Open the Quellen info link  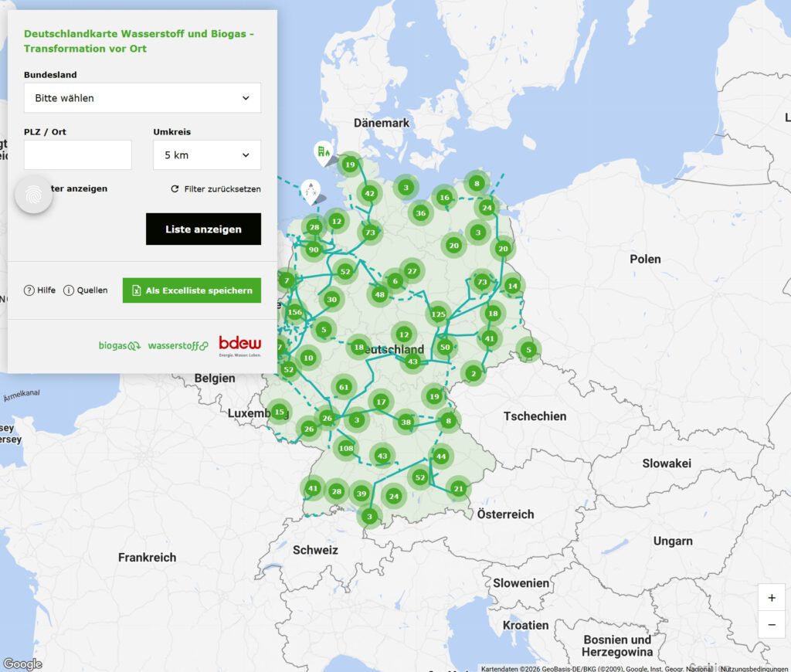85,290
